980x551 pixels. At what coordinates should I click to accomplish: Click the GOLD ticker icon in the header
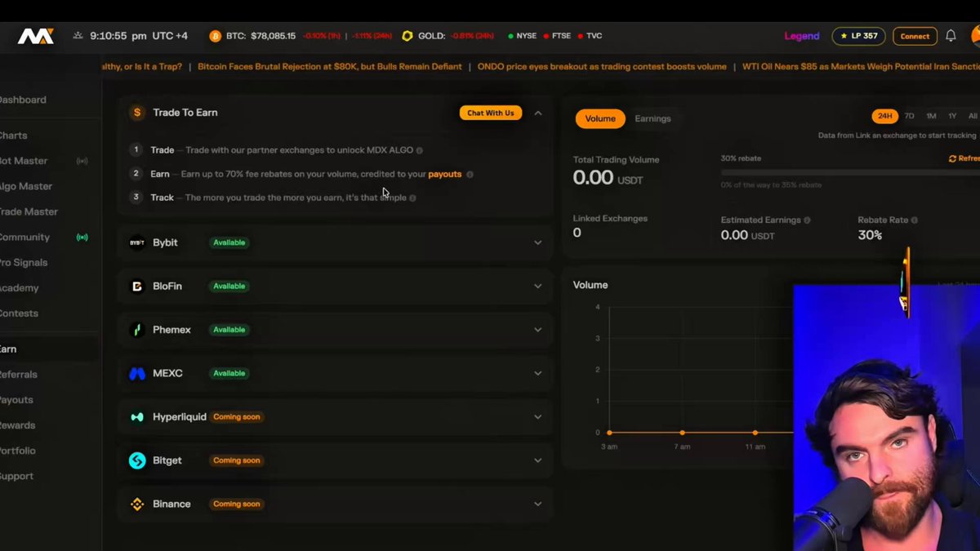pyautogui.click(x=407, y=36)
